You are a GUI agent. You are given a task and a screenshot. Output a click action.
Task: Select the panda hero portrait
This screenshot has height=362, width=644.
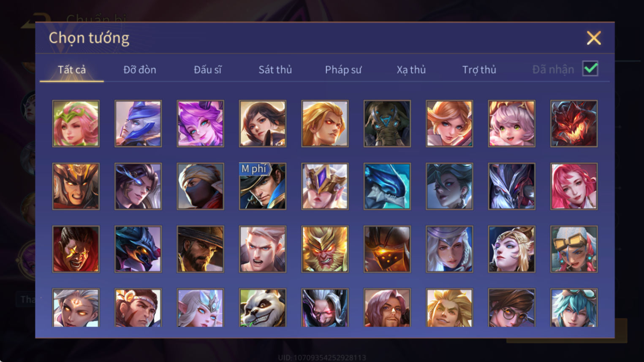coord(263,308)
